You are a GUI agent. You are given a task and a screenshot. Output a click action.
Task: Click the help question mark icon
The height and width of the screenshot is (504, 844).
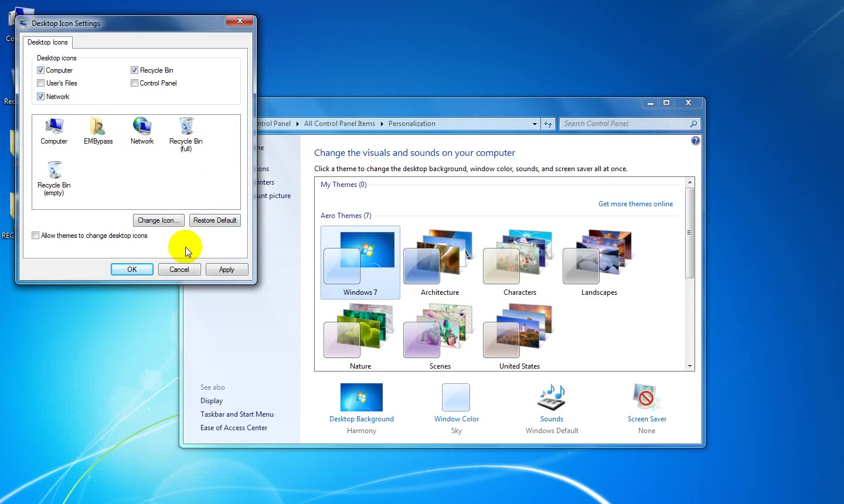click(695, 141)
